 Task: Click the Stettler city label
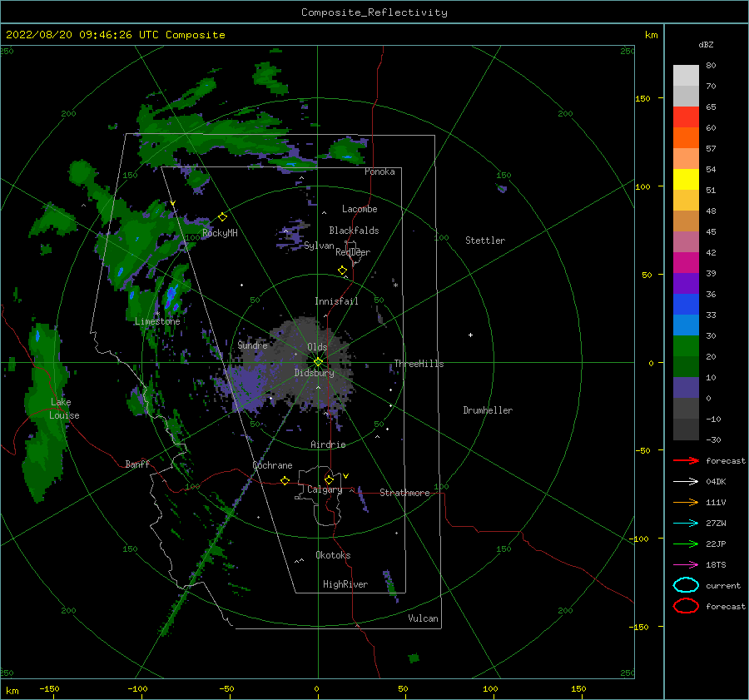tap(485, 241)
